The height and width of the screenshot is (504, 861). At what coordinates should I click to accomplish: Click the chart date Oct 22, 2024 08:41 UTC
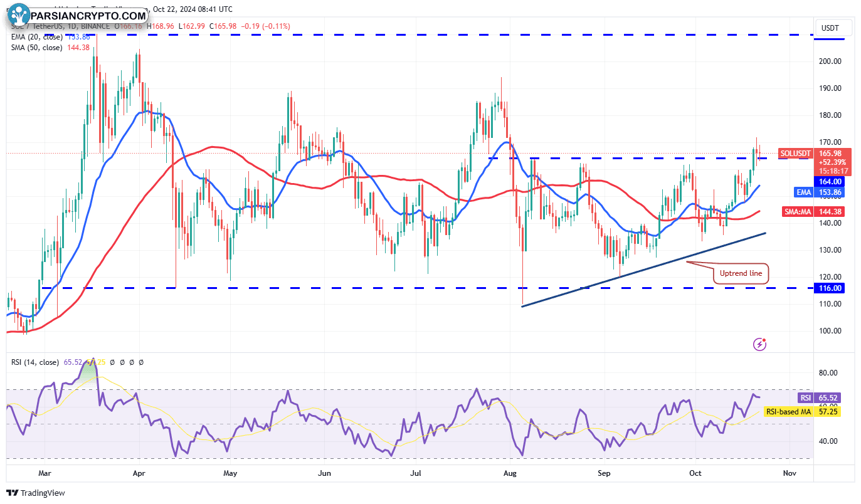click(x=194, y=9)
